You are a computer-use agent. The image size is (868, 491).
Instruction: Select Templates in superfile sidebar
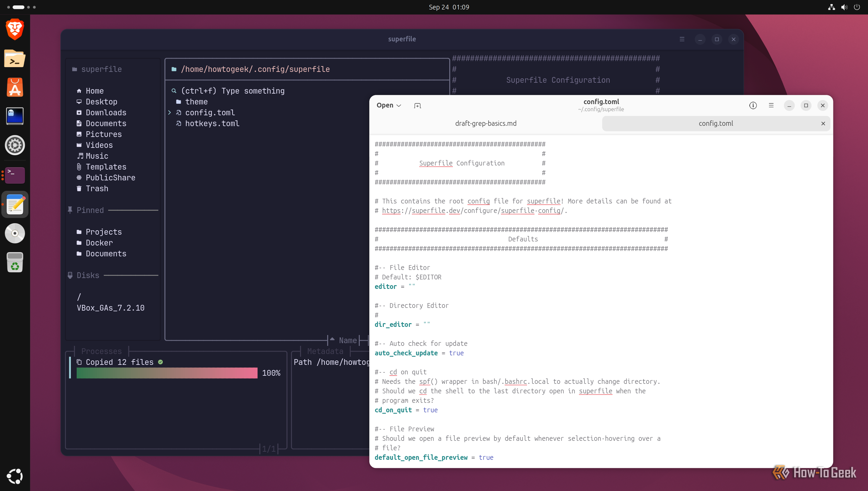coord(101,167)
